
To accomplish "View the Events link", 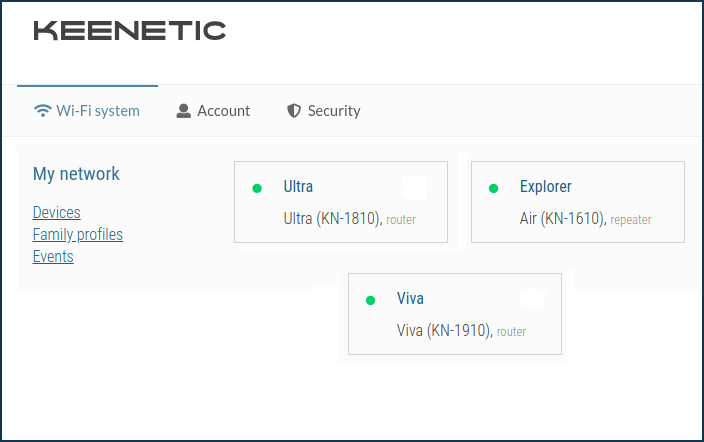I will [53, 256].
